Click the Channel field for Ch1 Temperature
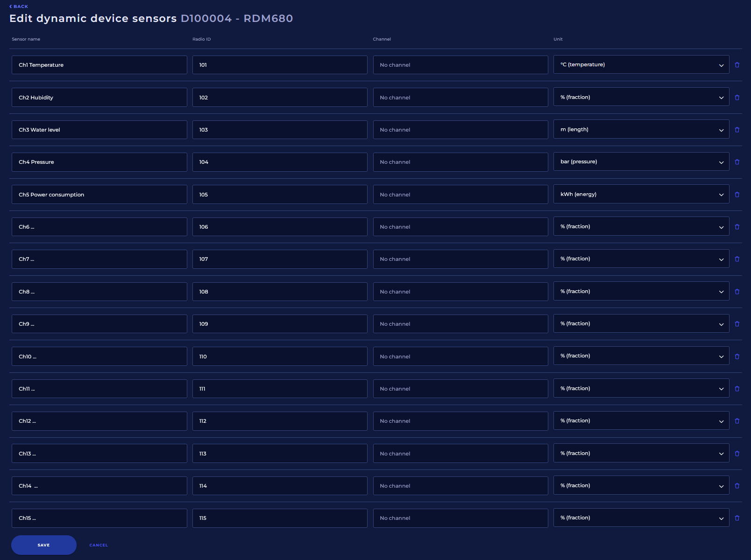Screen dimensions: 751x560 pyautogui.click(x=460, y=65)
